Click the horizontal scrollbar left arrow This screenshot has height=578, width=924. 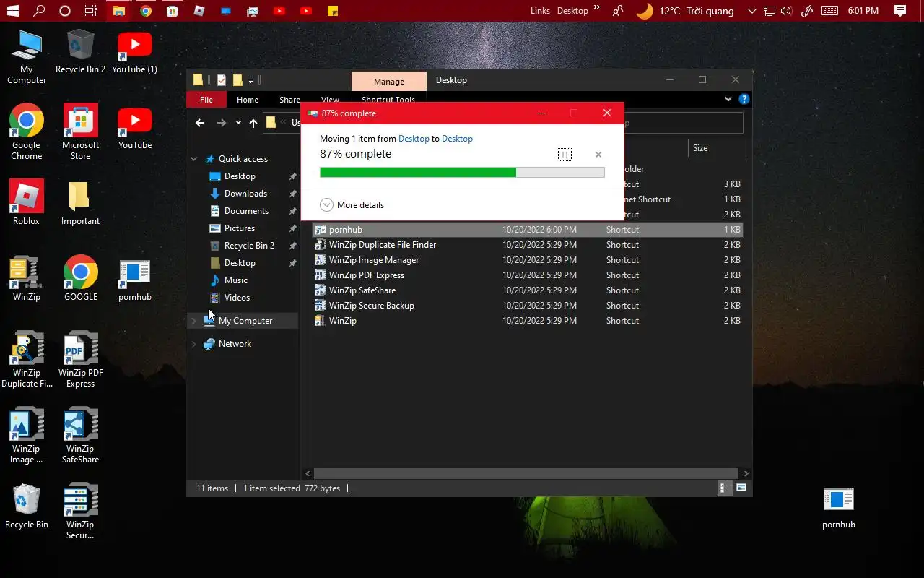pos(308,474)
